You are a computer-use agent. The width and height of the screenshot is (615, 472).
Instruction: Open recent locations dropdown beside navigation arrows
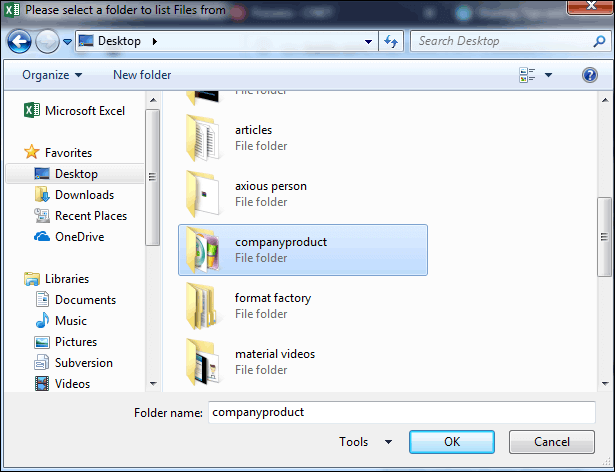67,41
